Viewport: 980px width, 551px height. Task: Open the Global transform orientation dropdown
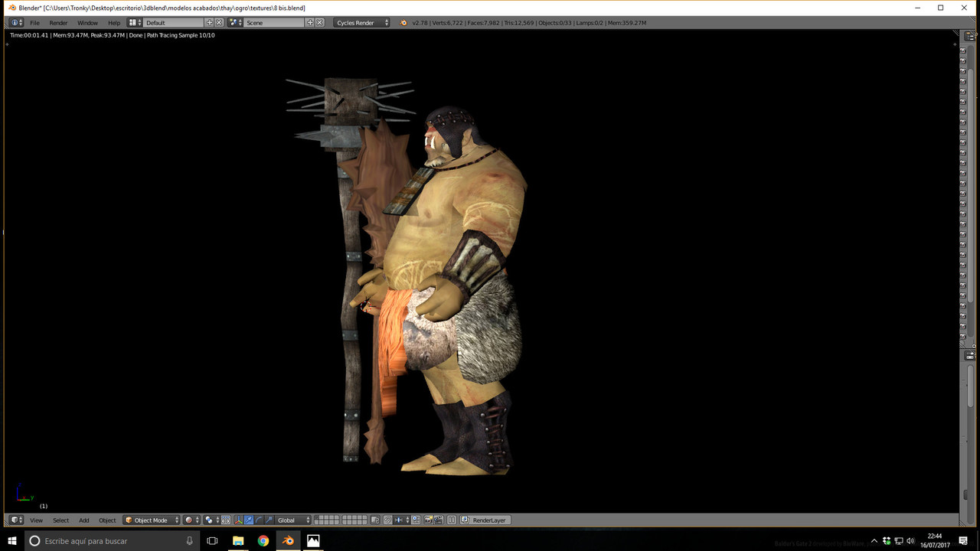coord(293,520)
